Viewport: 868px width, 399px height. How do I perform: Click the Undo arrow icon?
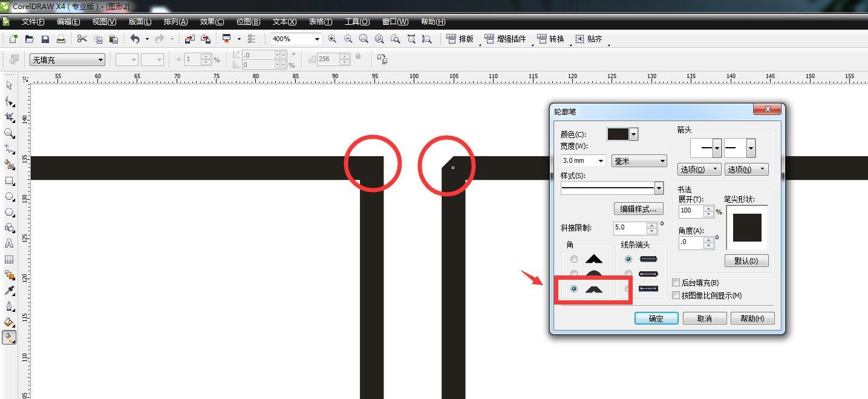click(135, 39)
